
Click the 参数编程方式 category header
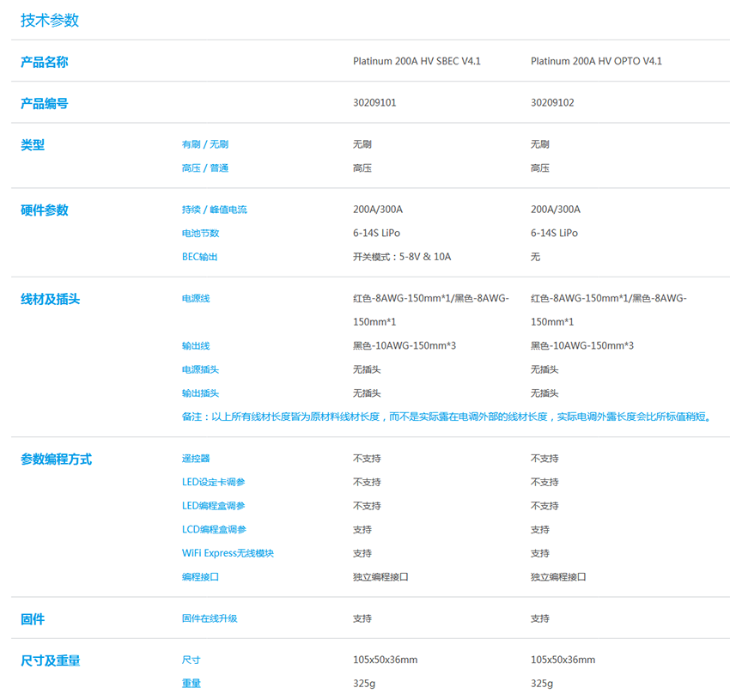pyautogui.click(x=56, y=459)
